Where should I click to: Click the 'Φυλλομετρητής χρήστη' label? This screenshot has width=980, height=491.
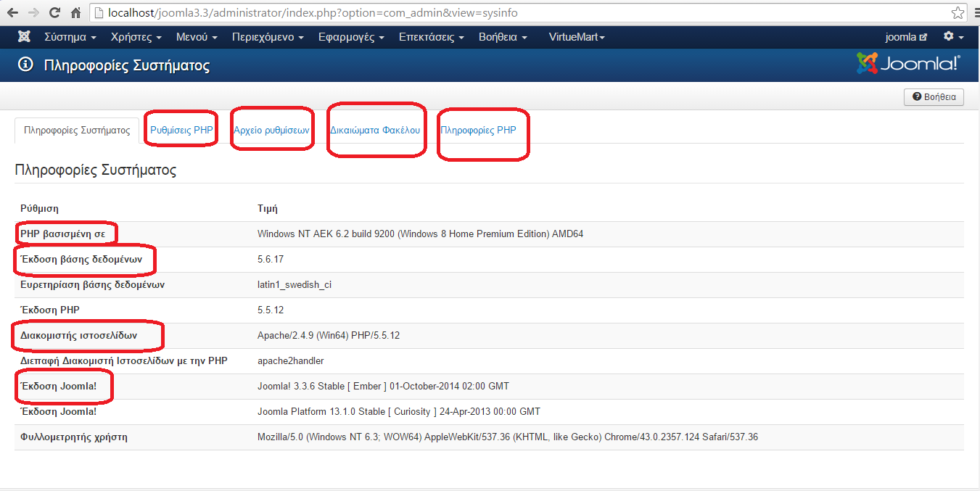(x=74, y=437)
